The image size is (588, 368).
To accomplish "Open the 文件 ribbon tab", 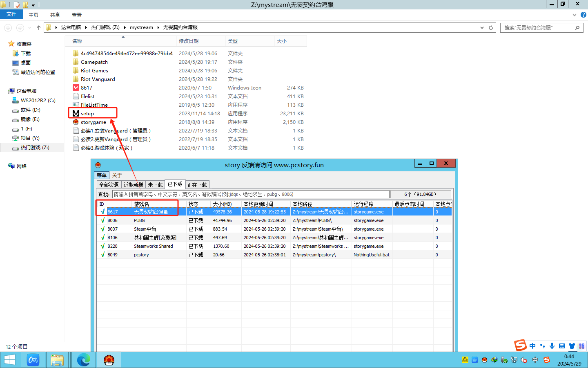I will point(11,14).
